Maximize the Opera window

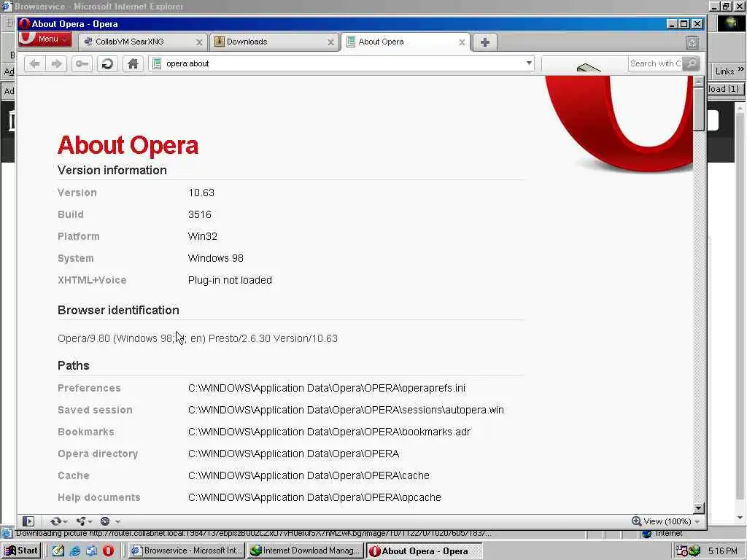[x=684, y=24]
